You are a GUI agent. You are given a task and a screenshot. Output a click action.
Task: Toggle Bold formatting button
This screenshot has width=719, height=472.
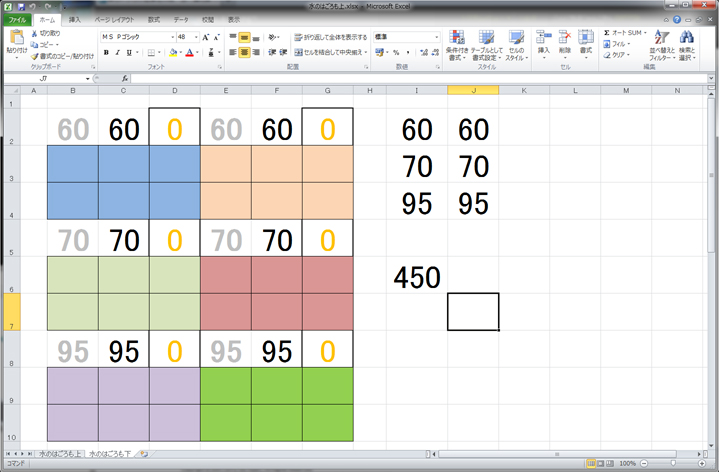(106, 52)
